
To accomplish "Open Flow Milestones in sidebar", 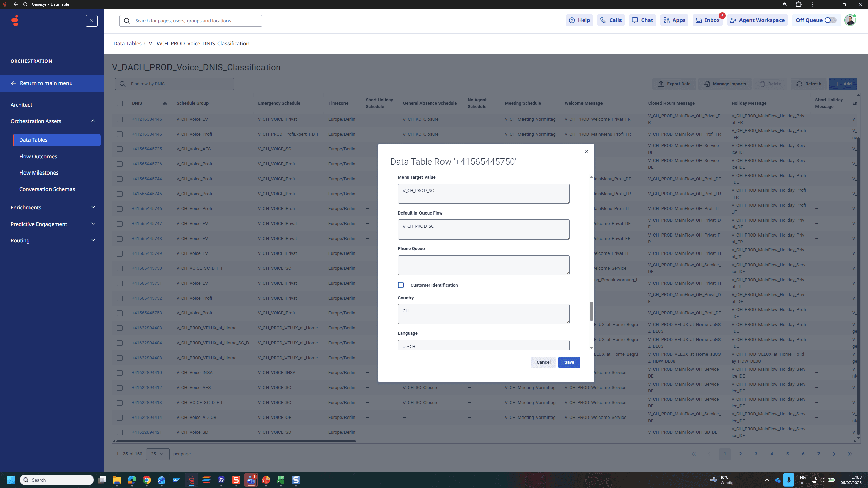I will 39,173.
